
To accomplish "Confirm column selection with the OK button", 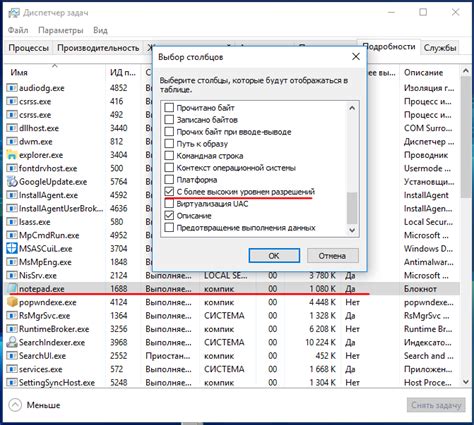I will tap(274, 256).
